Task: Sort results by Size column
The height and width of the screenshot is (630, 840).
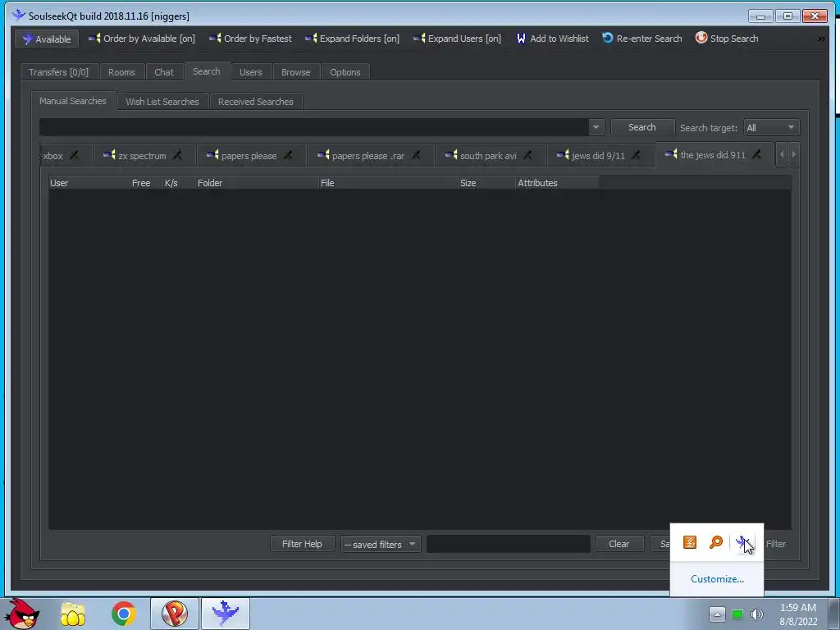Action: tap(486, 183)
